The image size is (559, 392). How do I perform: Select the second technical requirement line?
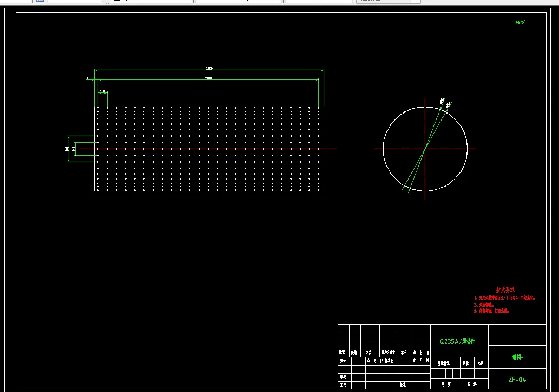pos(484,305)
